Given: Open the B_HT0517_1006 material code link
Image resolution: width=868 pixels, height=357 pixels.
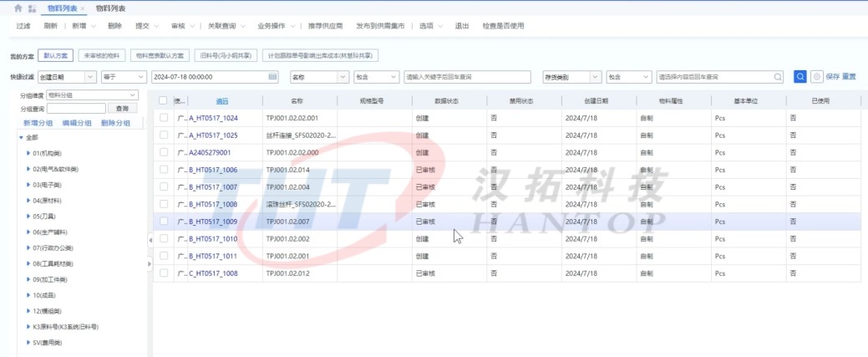Looking at the screenshot, I should pos(213,170).
